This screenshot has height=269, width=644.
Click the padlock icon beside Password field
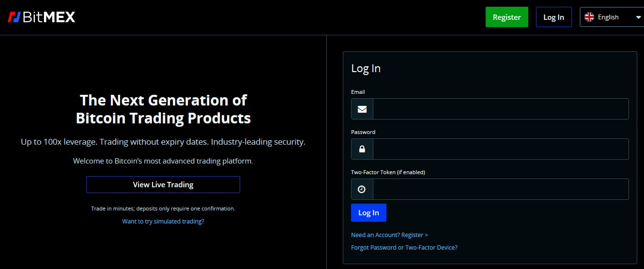coord(362,149)
